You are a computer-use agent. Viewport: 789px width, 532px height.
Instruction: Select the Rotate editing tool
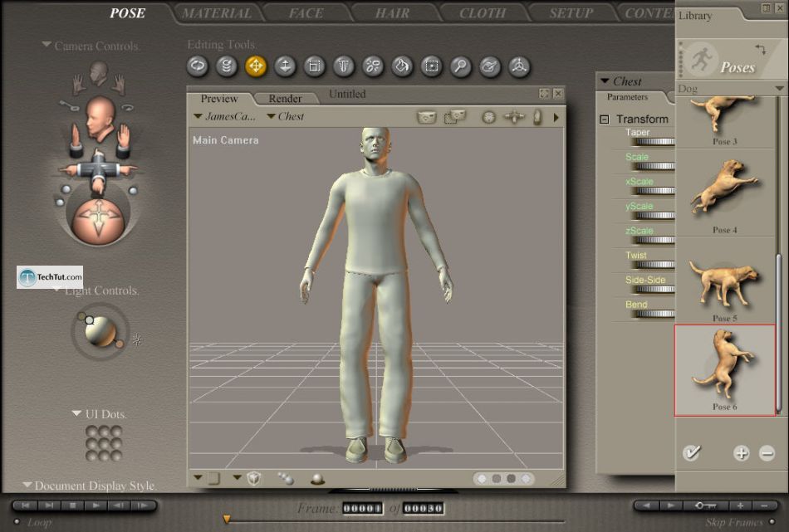[198, 66]
